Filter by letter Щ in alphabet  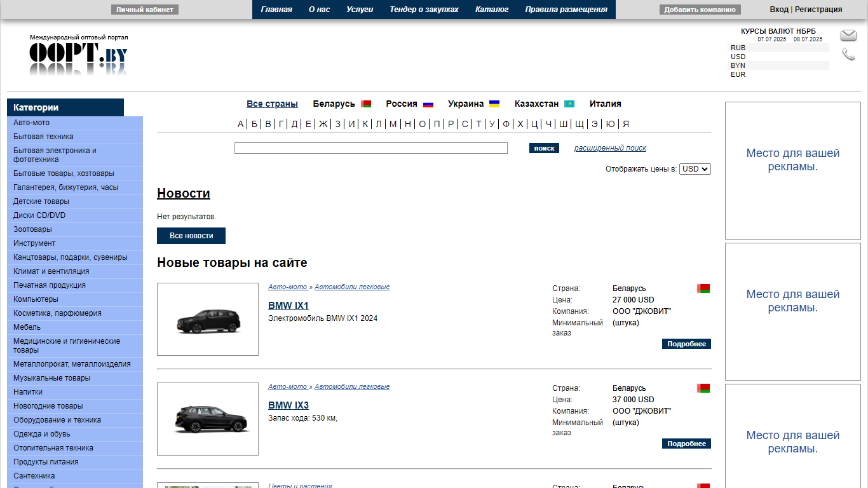[x=579, y=124]
